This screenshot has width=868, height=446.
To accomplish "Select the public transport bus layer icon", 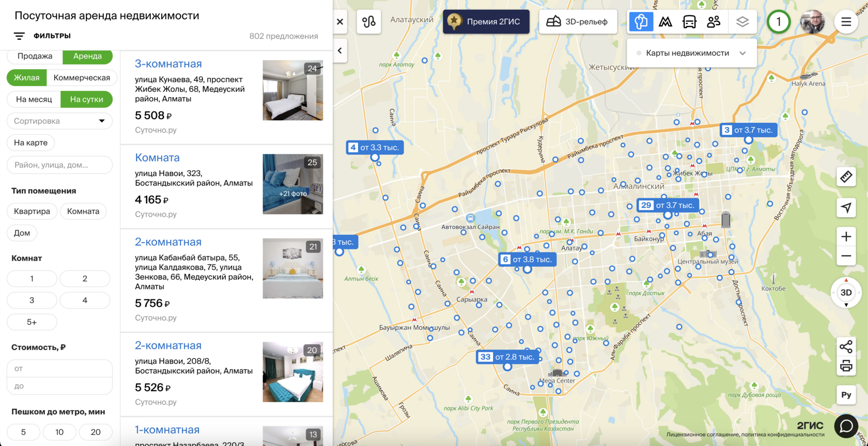I will pos(689,22).
